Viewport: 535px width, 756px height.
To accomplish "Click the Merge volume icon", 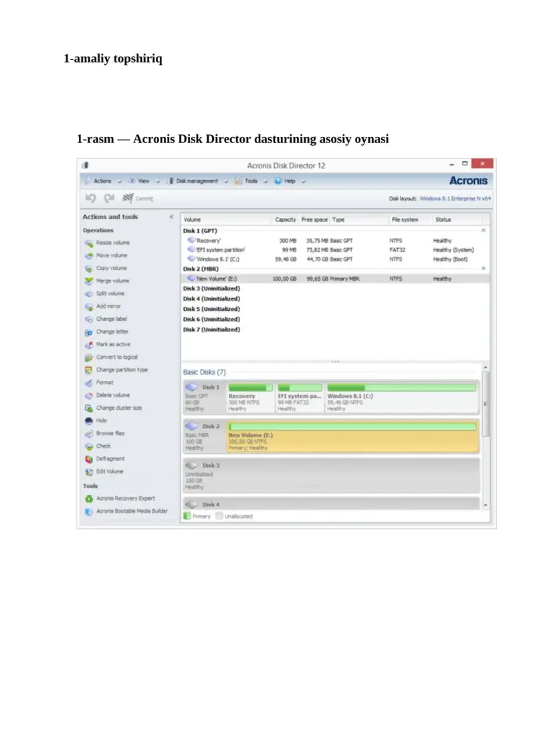I will click(89, 281).
